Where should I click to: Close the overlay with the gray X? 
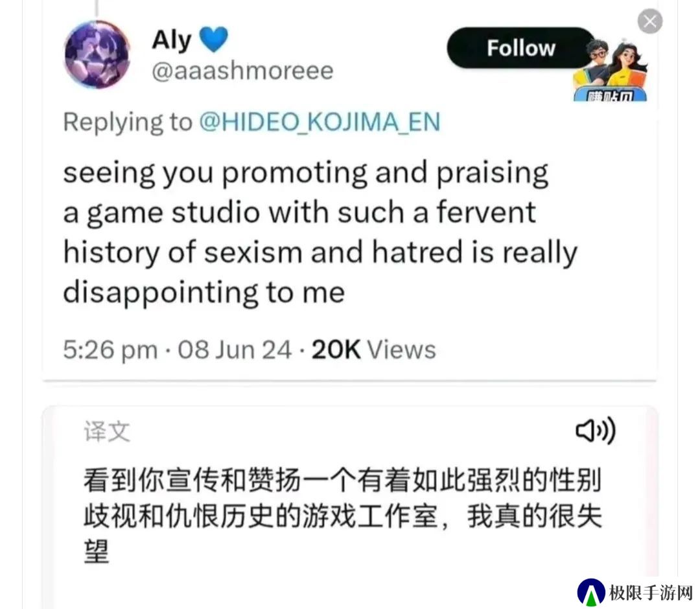[x=649, y=21]
